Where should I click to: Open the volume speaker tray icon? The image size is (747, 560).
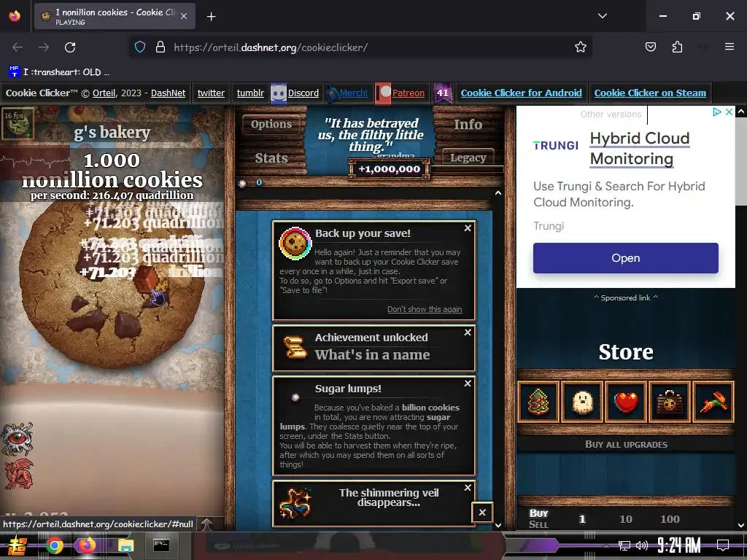click(642, 545)
